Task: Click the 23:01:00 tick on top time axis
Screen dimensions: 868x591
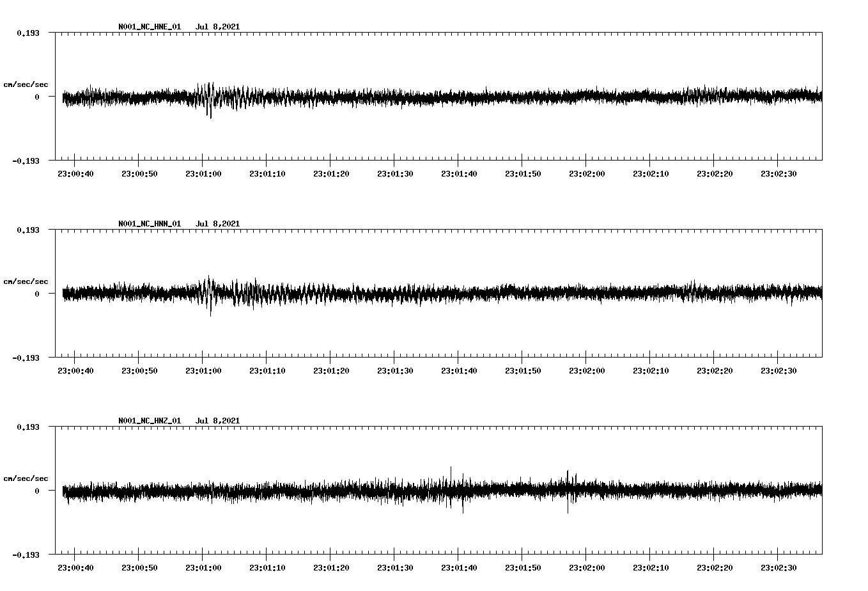Action: (203, 173)
